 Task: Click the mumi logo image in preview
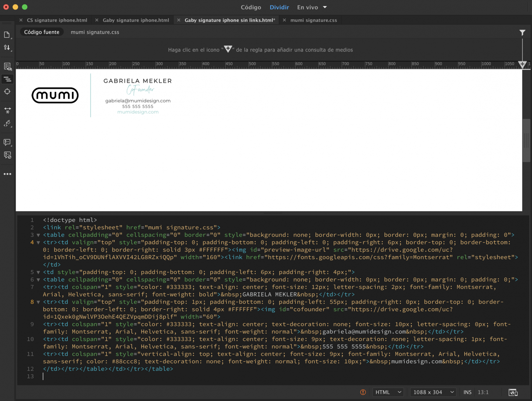click(55, 95)
